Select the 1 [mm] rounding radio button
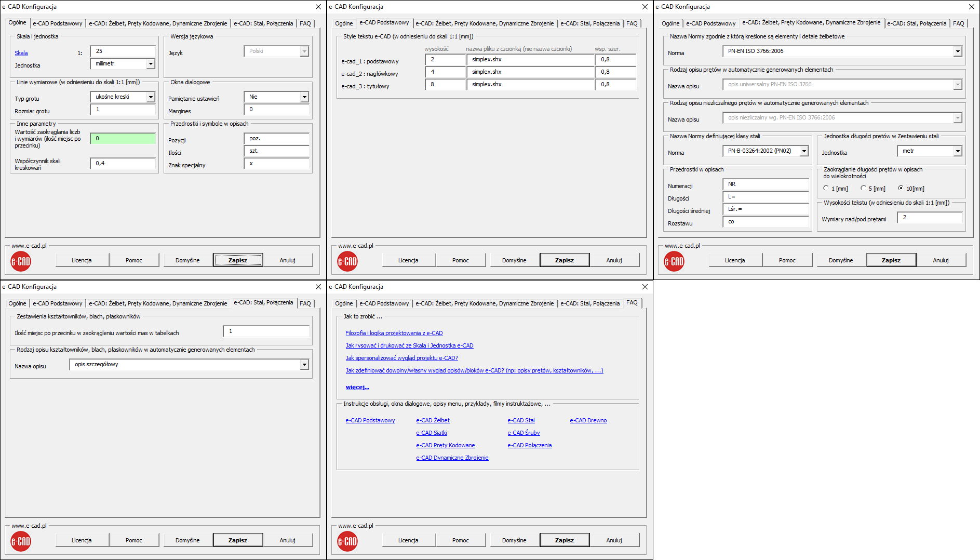Viewport: 980px width, 560px height. tap(826, 188)
